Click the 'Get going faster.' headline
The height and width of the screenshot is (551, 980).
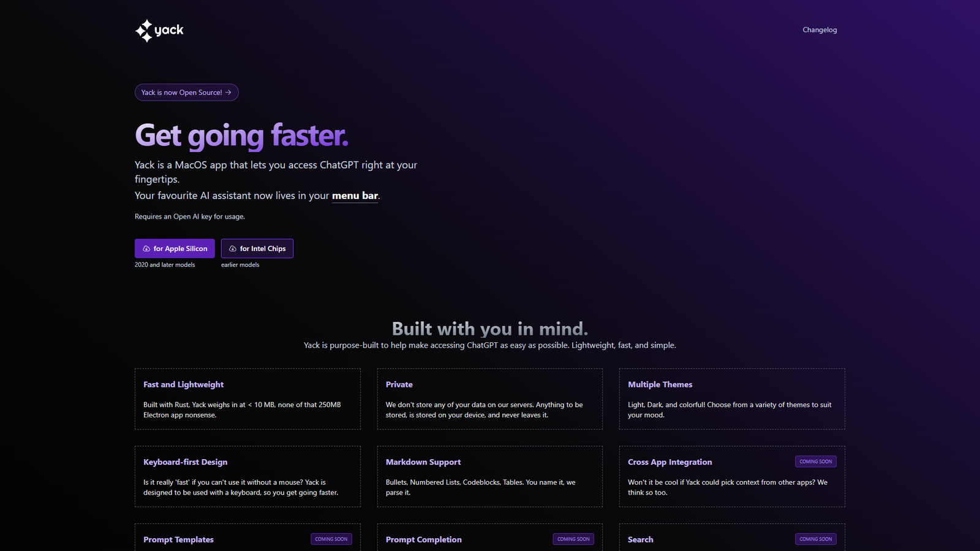click(241, 135)
